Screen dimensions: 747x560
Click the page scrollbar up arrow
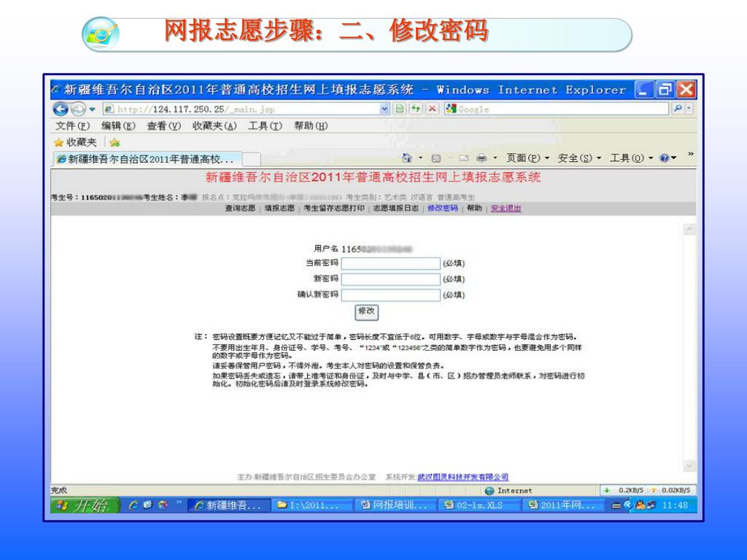pyautogui.click(x=689, y=230)
